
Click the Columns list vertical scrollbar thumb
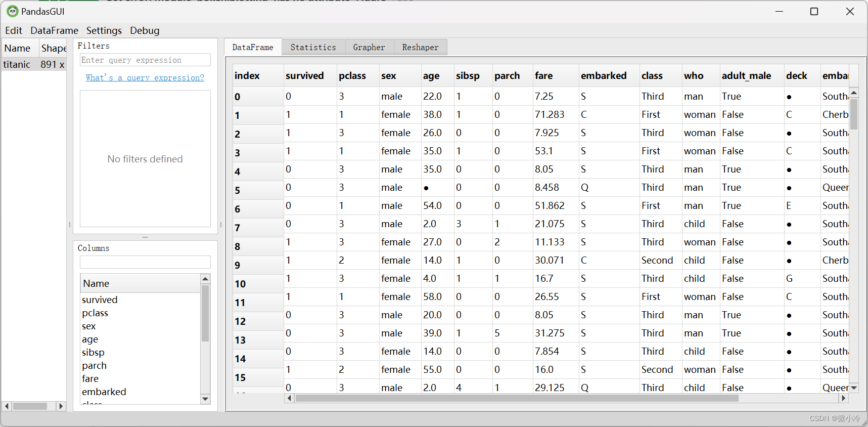[x=205, y=313]
